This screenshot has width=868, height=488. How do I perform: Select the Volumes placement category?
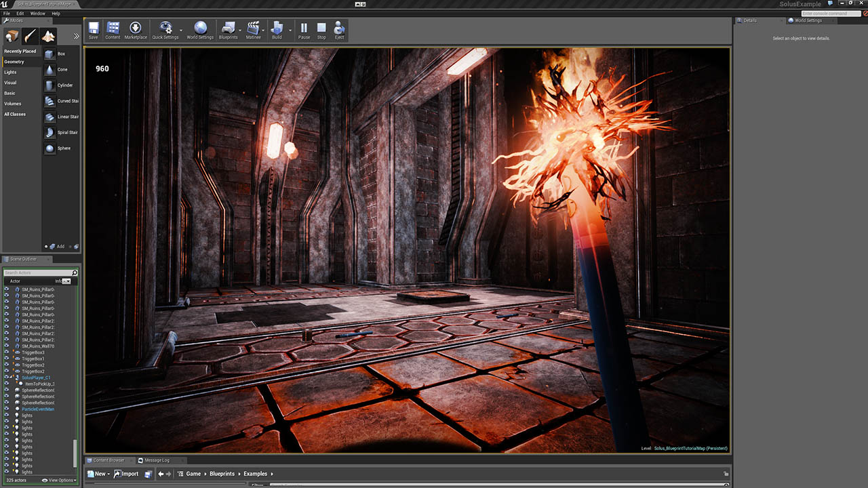[x=13, y=104]
